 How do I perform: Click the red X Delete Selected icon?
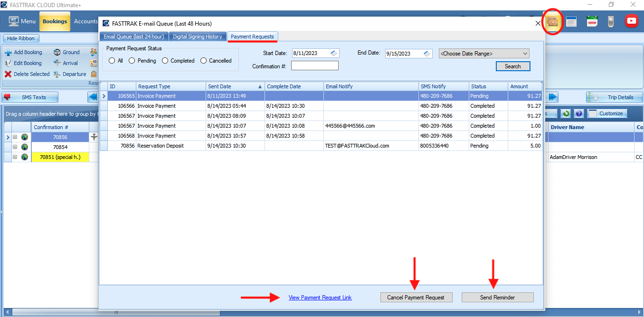[x=8, y=74]
